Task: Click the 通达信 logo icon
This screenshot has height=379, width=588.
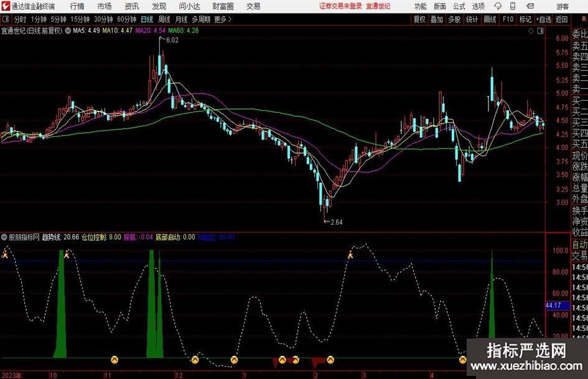Action: 6,6
